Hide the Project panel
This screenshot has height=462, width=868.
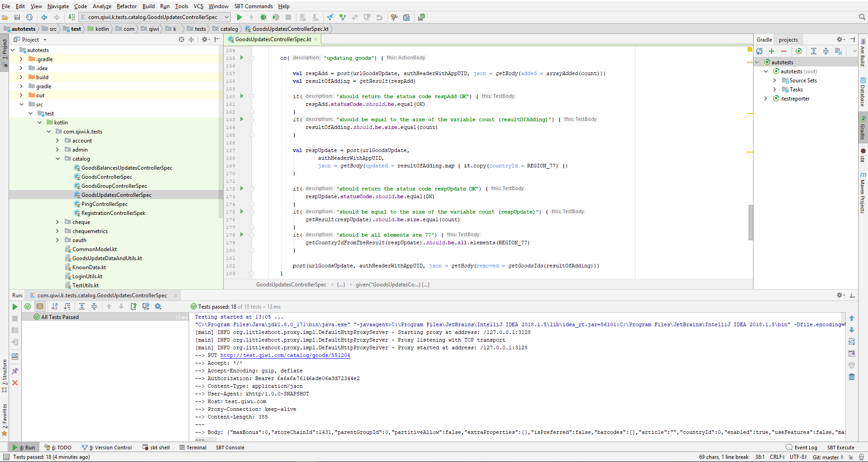click(x=217, y=39)
